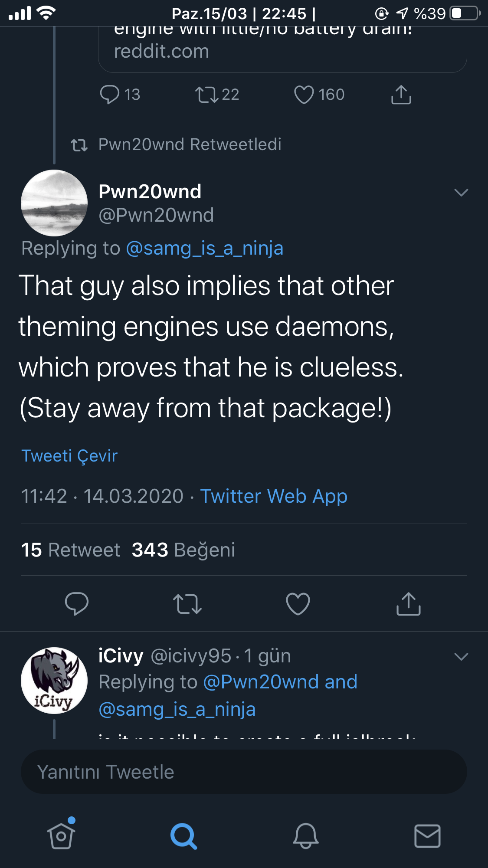Like the tweet about theming engines
The image size is (488, 868).
pos(298,603)
